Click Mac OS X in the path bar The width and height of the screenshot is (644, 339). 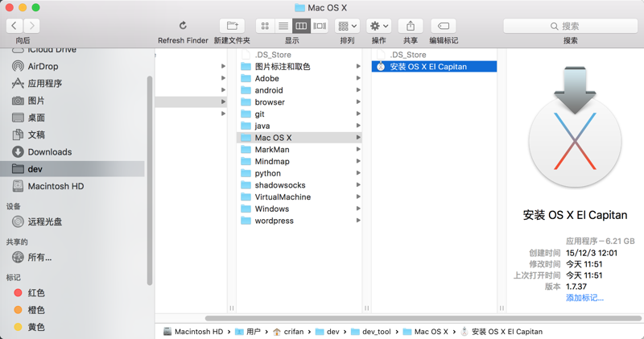426,332
